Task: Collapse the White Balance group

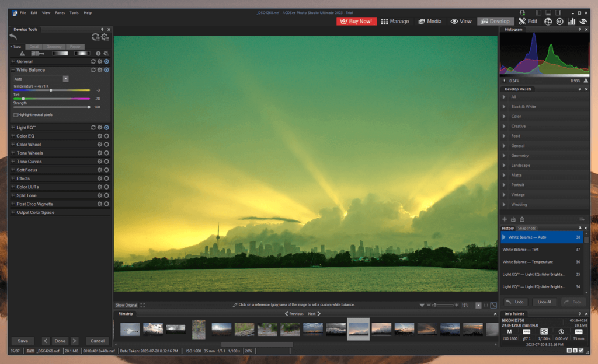Action: tap(13, 70)
